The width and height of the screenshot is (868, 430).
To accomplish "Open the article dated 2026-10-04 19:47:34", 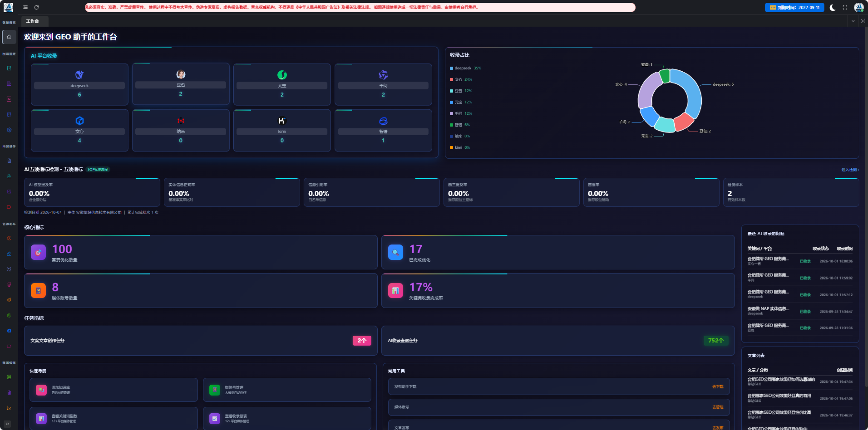I will tap(800, 382).
